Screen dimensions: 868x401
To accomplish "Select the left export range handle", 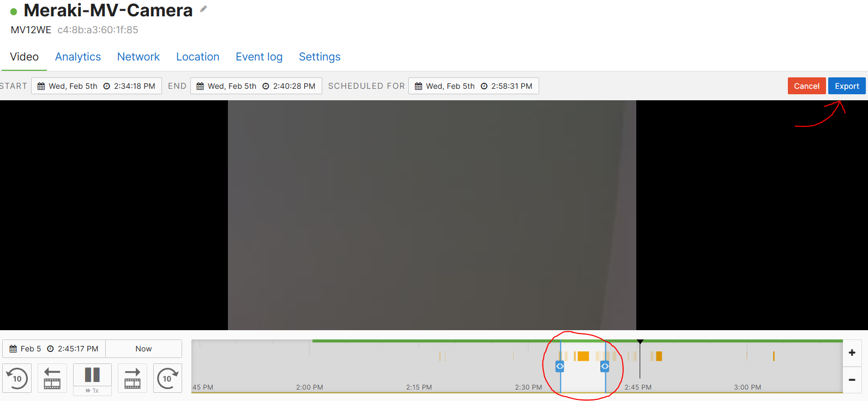I will 560,367.
